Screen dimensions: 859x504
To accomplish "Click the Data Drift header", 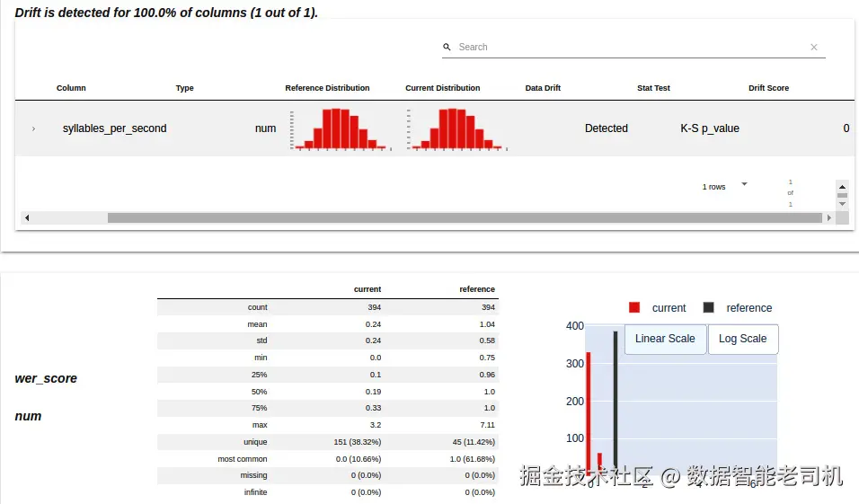I will (x=543, y=88).
